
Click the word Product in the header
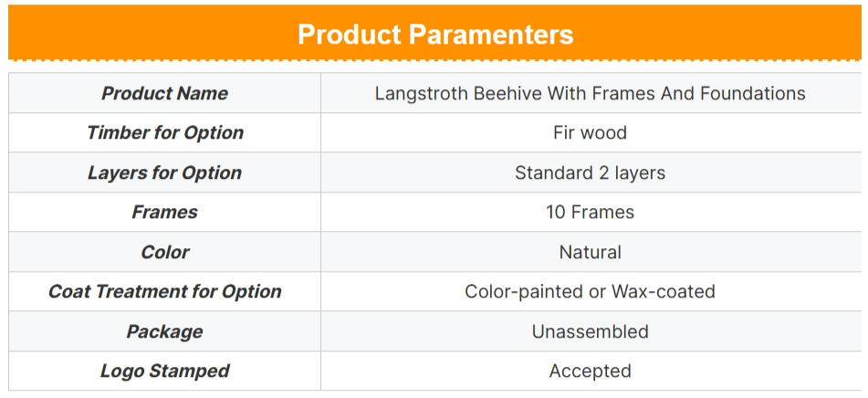[350, 35]
